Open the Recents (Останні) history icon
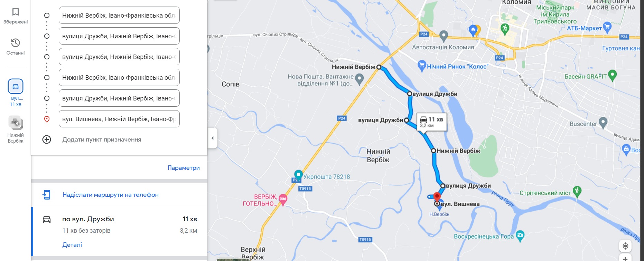644x261 pixels. pos(16,43)
